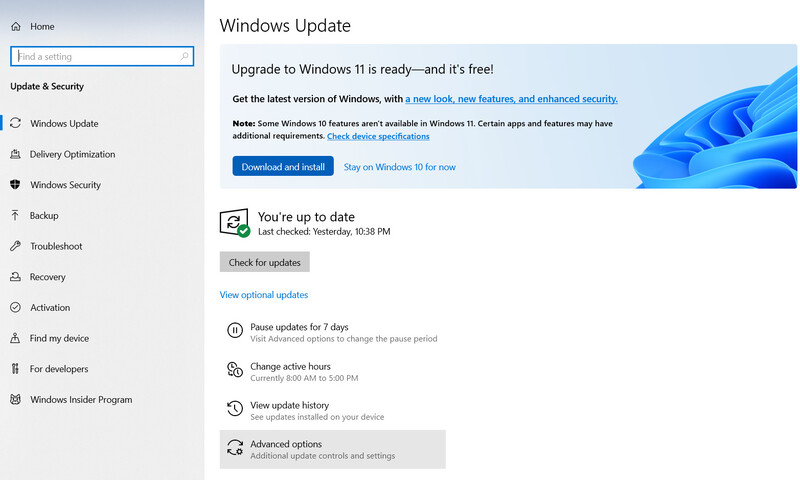This screenshot has width=800, height=480.
Task: Open Advanced options for updates
Action: click(333, 449)
